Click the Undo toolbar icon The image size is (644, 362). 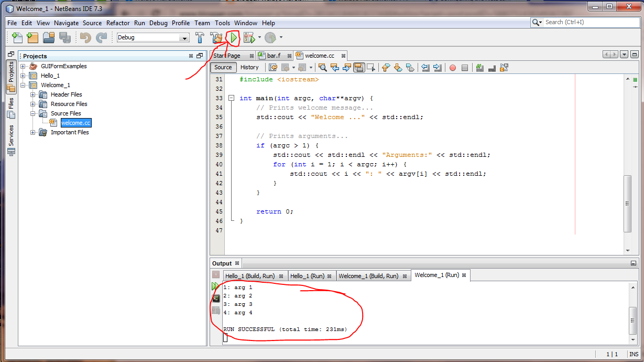tap(85, 38)
